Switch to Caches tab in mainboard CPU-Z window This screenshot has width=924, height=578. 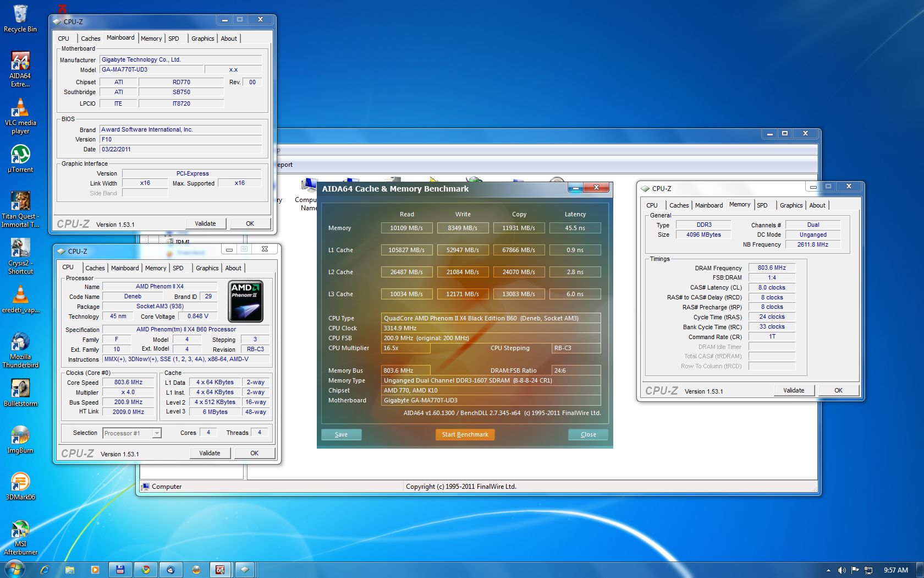coord(90,39)
